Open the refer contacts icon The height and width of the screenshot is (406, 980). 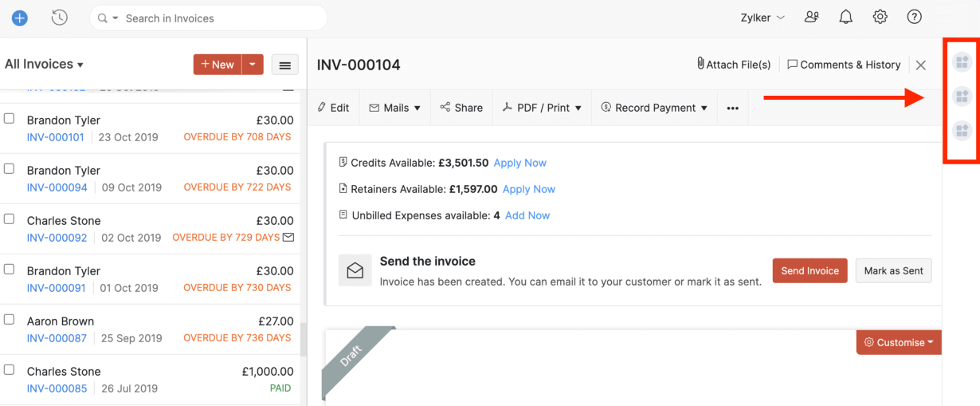point(812,17)
